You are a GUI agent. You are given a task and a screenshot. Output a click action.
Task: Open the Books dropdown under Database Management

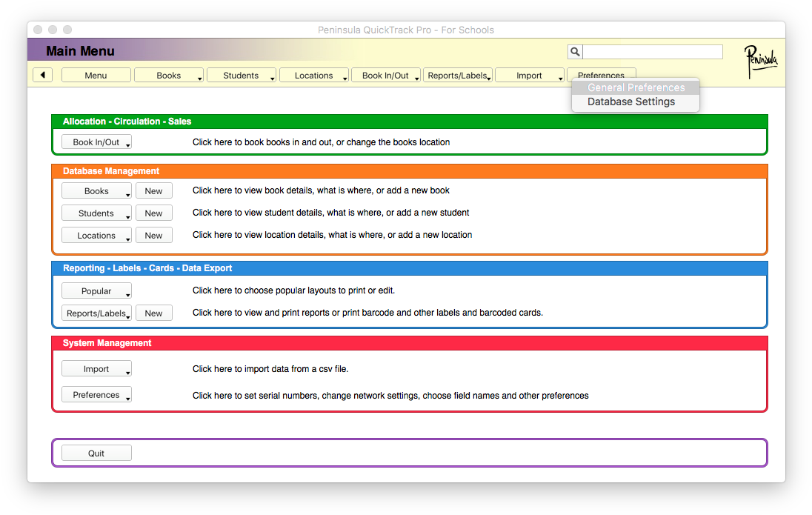coord(96,191)
